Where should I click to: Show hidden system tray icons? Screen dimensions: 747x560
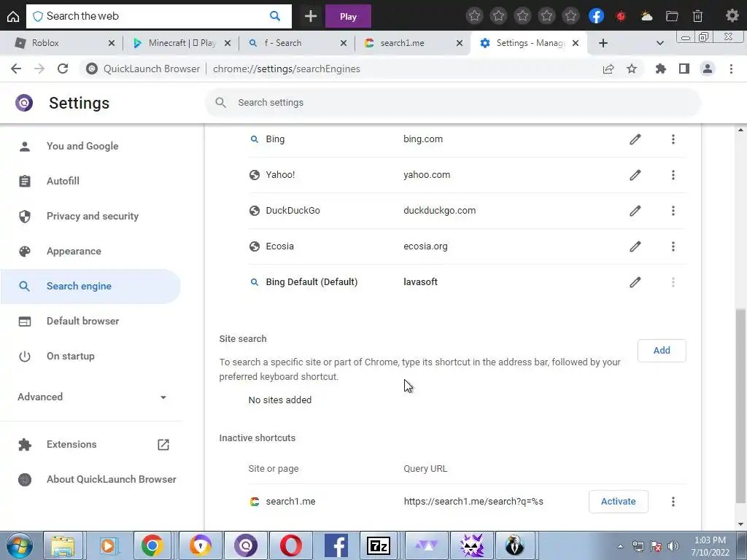pos(620,546)
